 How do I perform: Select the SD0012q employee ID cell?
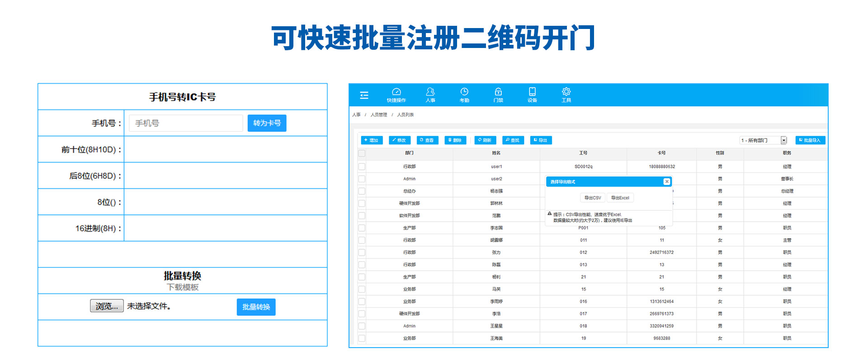(x=584, y=167)
